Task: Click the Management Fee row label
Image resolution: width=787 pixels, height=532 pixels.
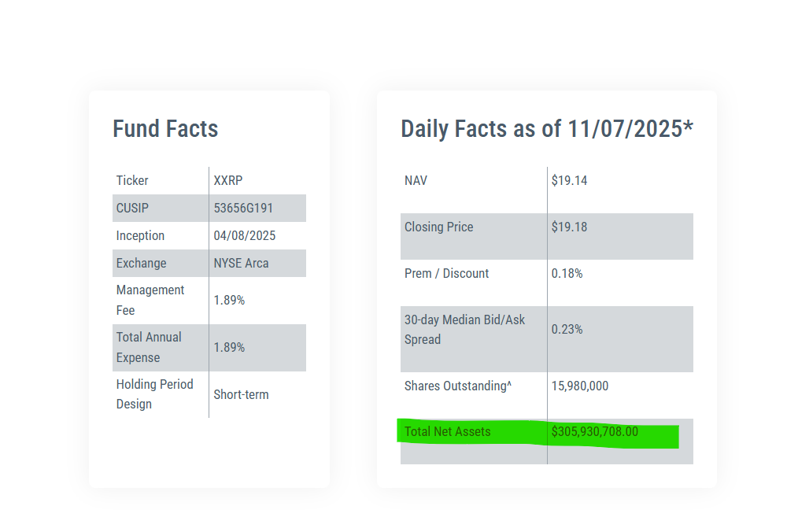Action: click(150, 300)
